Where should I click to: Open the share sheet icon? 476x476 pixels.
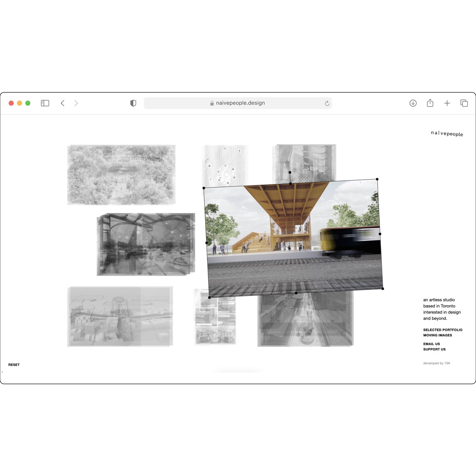(430, 103)
